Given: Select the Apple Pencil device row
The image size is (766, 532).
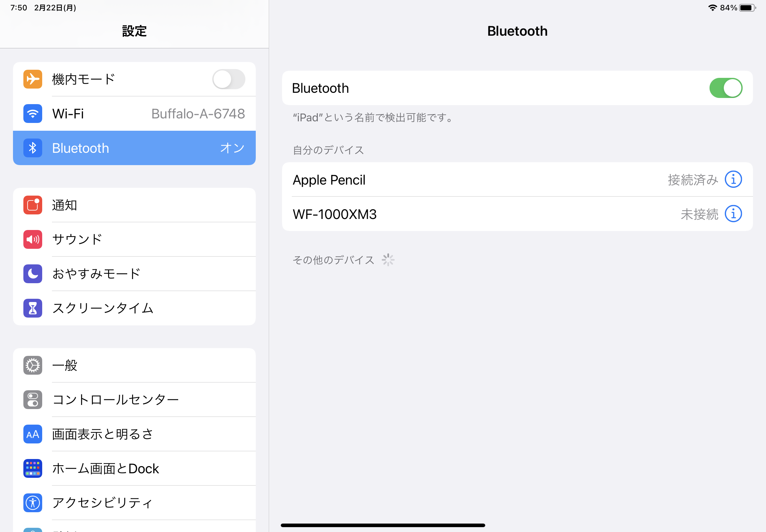Looking at the screenshot, I should tap(467, 180).
